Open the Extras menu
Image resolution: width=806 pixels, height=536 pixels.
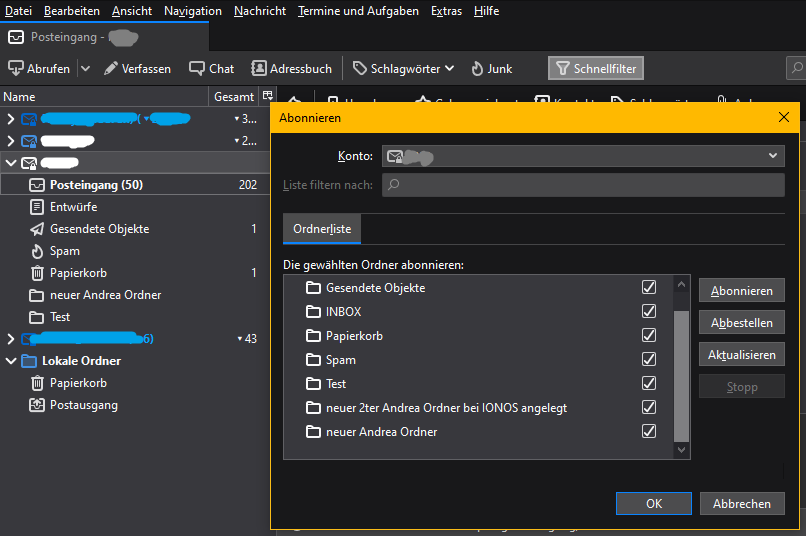coord(446,11)
